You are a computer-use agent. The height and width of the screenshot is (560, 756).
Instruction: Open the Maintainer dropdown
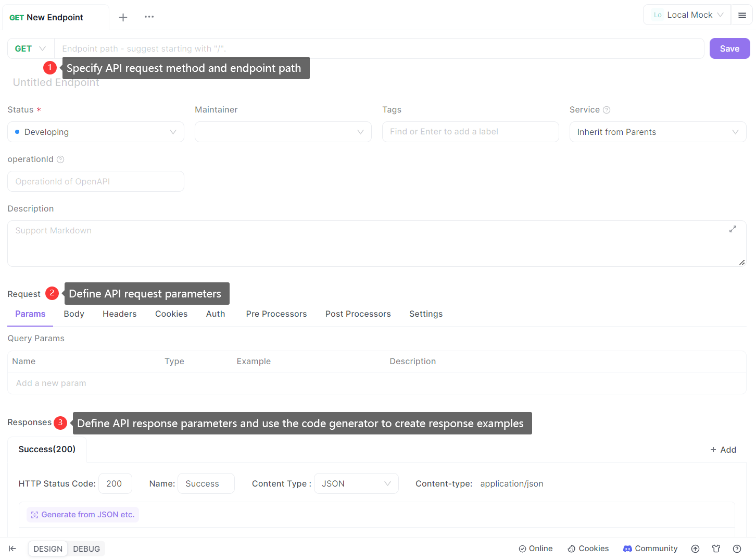(x=283, y=132)
